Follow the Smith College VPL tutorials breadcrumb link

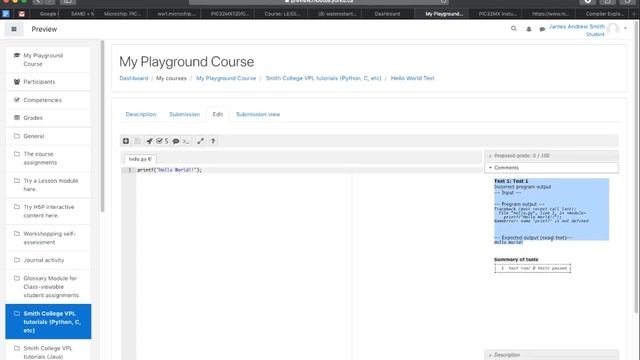pyautogui.click(x=323, y=78)
